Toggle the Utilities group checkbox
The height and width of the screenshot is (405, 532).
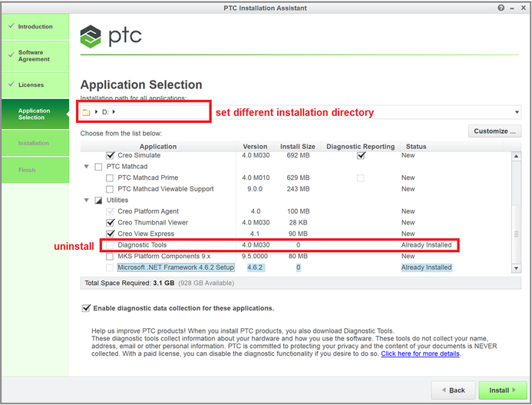point(98,201)
